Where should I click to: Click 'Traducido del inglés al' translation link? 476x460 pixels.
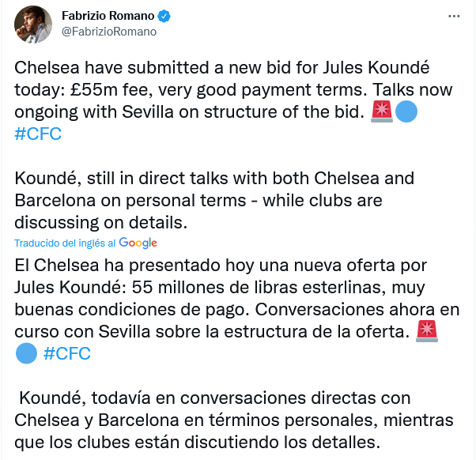coord(65,243)
